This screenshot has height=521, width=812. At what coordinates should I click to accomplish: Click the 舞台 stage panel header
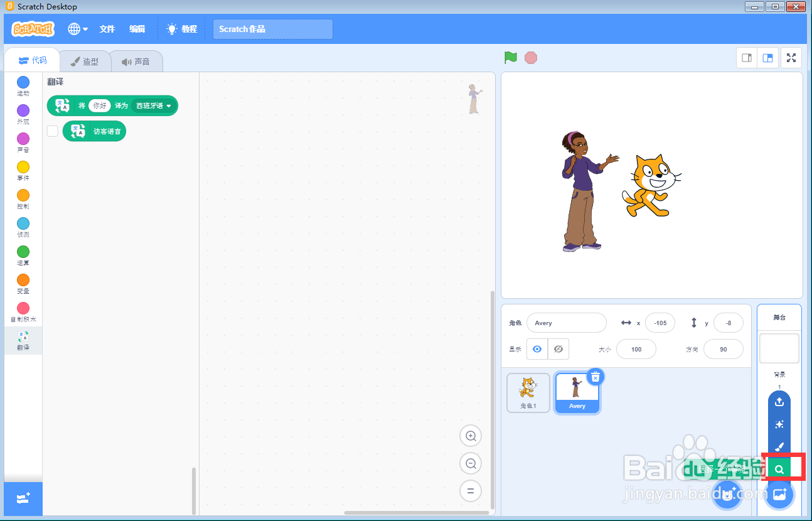[x=779, y=318]
